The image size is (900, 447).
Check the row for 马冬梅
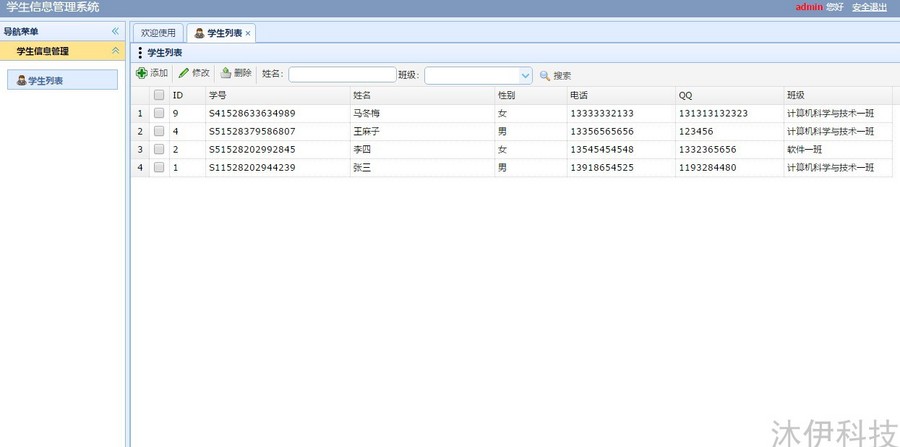coord(159,113)
